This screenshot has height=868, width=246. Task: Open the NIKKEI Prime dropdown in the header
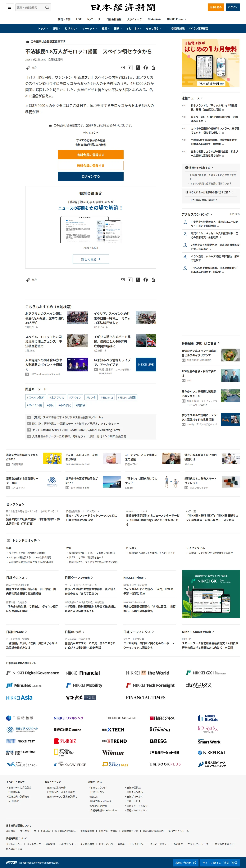click(177, 19)
